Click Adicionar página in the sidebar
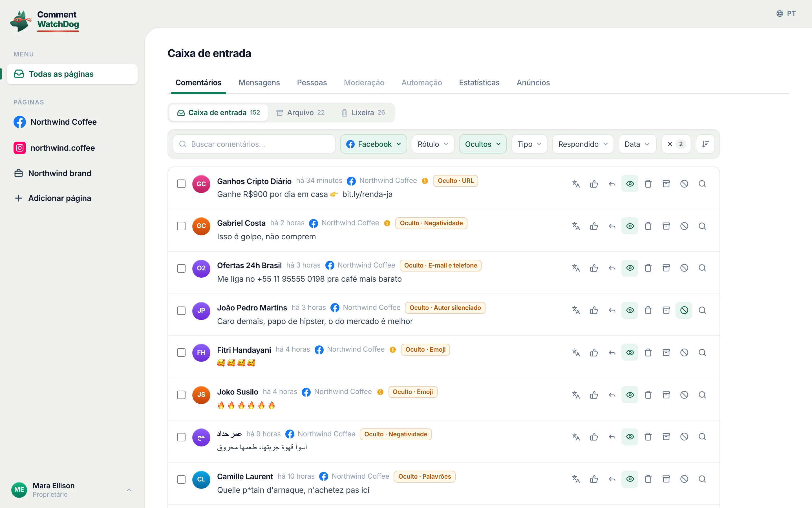The height and width of the screenshot is (508, 812). (x=53, y=198)
